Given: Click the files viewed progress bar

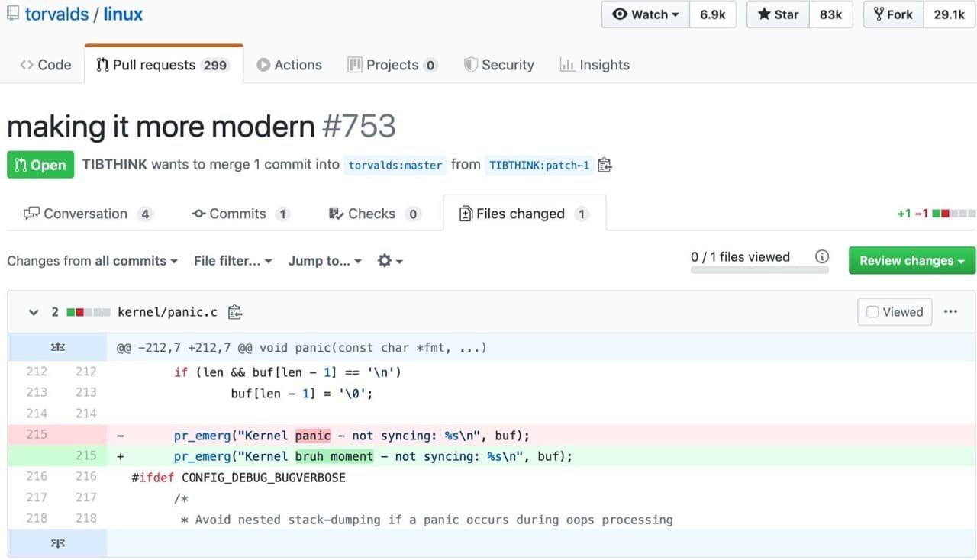Looking at the screenshot, I should pyautogui.click(x=759, y=270).
